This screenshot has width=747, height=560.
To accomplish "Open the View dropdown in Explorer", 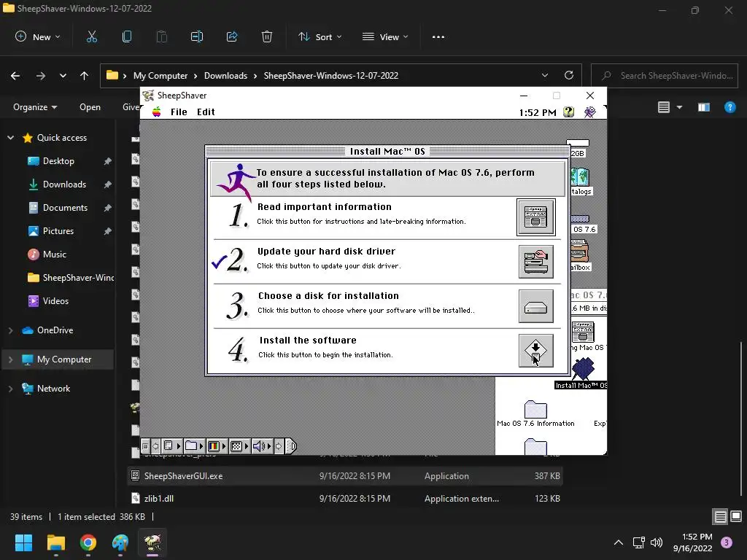I will tap(385, 36).
